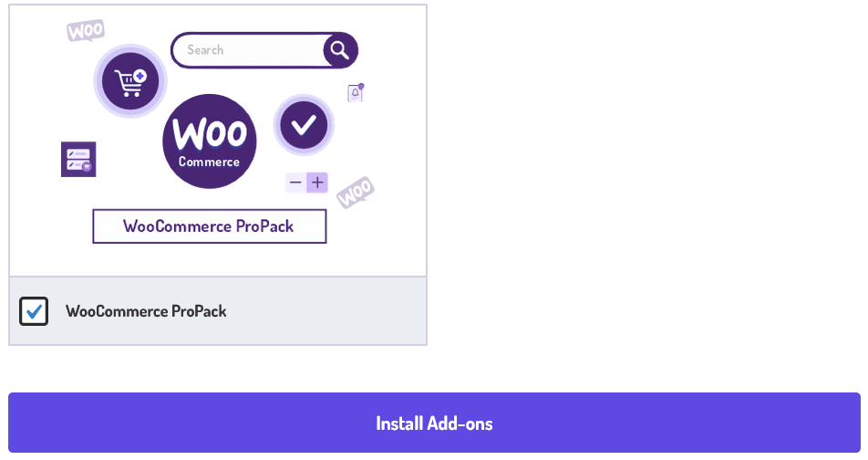Click the Install Add-ons button
Viewport: 868px width, 460px height.
pos(434,423)
